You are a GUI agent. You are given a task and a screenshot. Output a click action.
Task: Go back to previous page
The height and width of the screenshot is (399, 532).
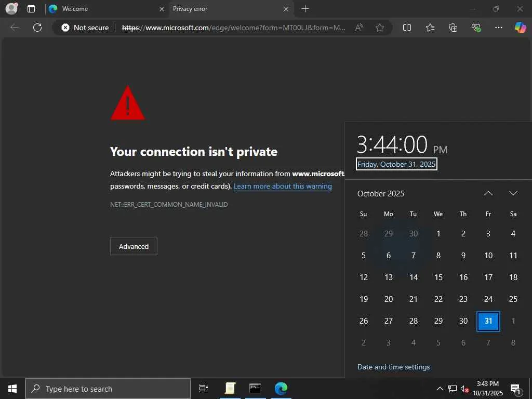tap(15, 28)
